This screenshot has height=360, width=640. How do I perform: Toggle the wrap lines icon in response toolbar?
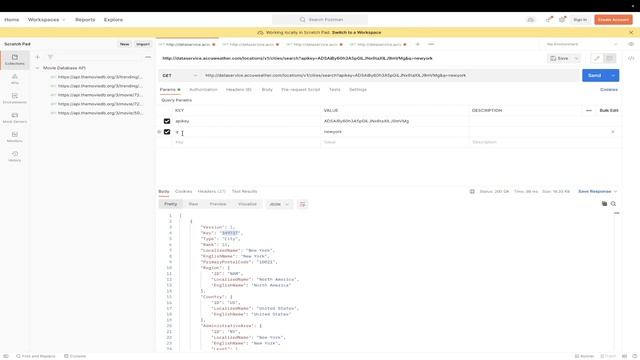(x=302, y=204)
